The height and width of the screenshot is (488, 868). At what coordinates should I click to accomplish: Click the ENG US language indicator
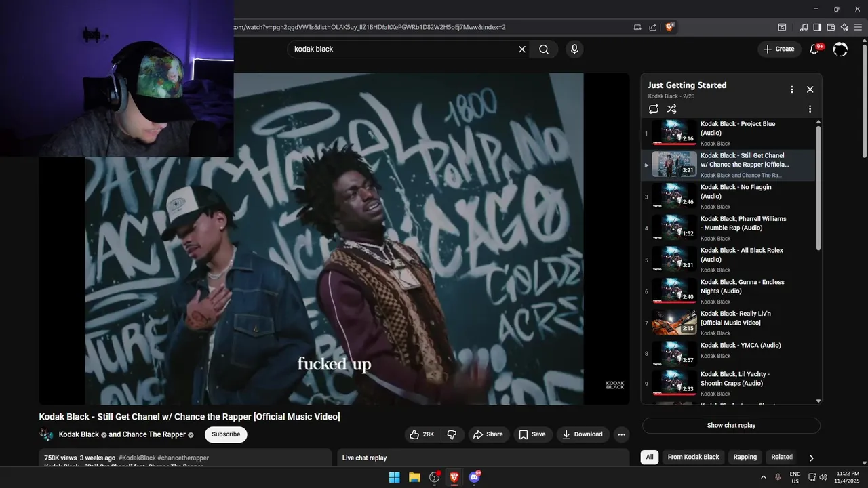point(795,477)
